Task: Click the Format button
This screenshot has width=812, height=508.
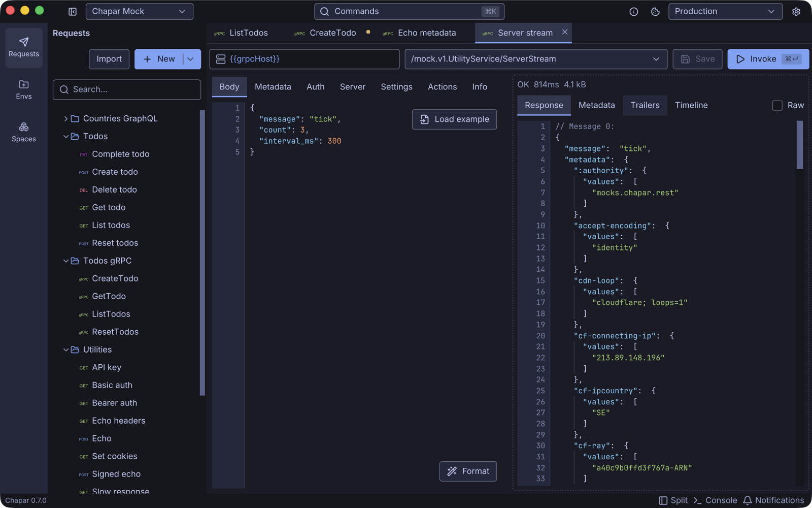Action: [468, 471]
